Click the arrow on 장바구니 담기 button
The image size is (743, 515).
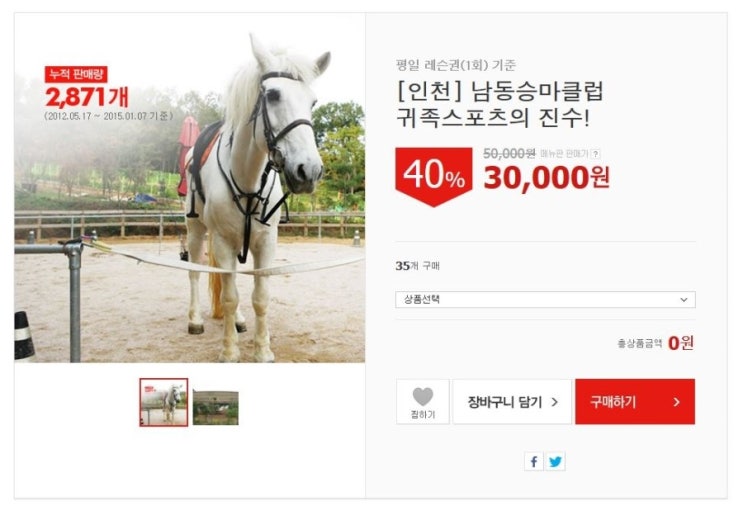(555, 402)
